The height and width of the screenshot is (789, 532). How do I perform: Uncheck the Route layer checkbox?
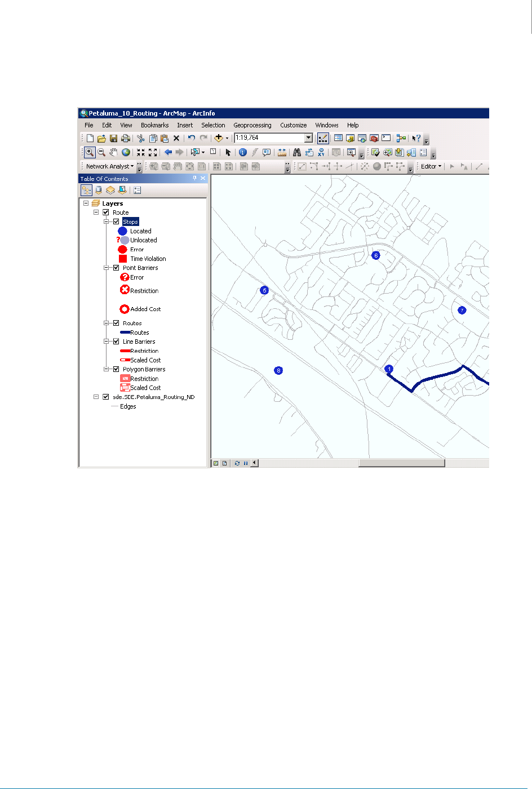[x=105, y=212]
